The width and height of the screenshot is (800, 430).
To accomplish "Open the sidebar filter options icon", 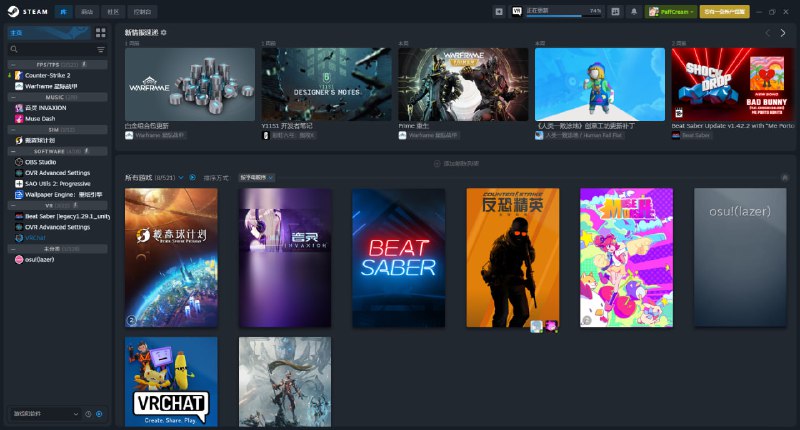I will (101, 49).
